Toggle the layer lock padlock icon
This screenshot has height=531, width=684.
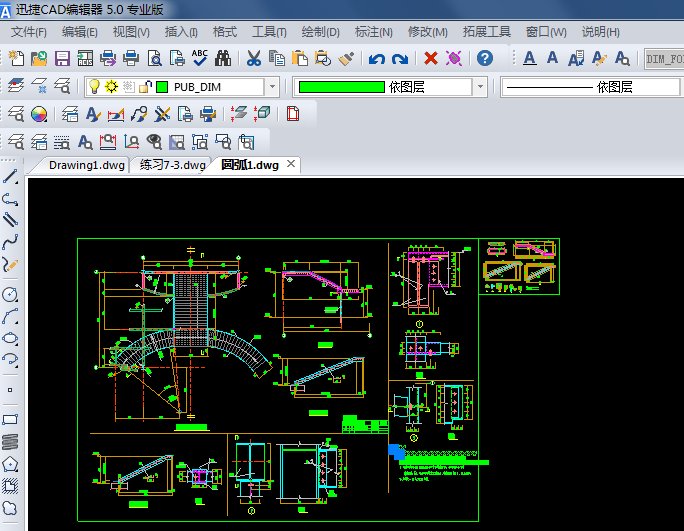[144, 87]
